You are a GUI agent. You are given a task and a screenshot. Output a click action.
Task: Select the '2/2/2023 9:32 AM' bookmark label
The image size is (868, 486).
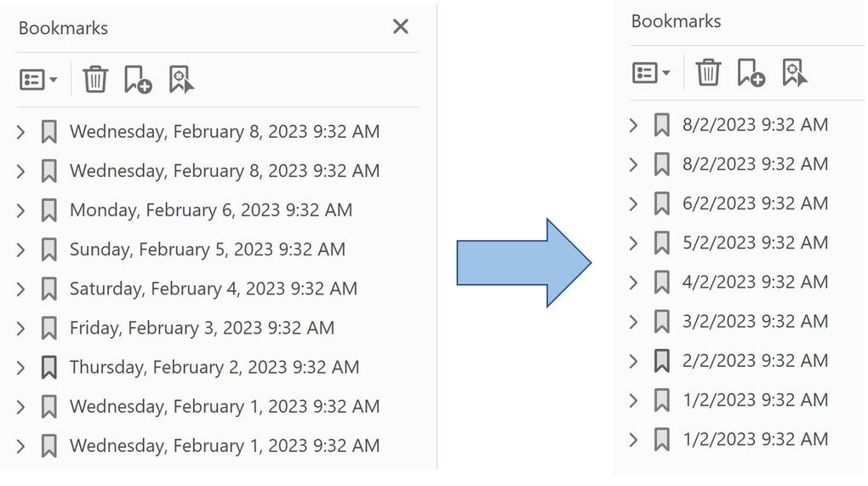[755, 361]
